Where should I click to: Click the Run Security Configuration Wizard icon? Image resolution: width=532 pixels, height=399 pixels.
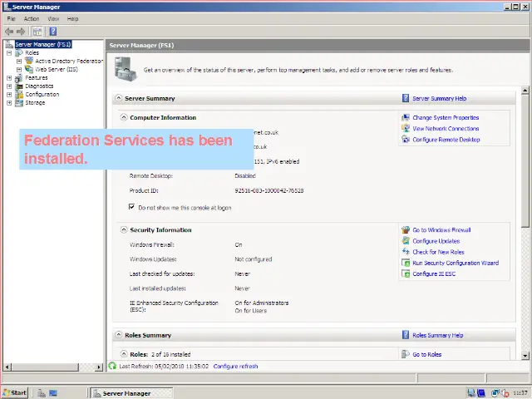pyautogui.click(x=406, y=263)
